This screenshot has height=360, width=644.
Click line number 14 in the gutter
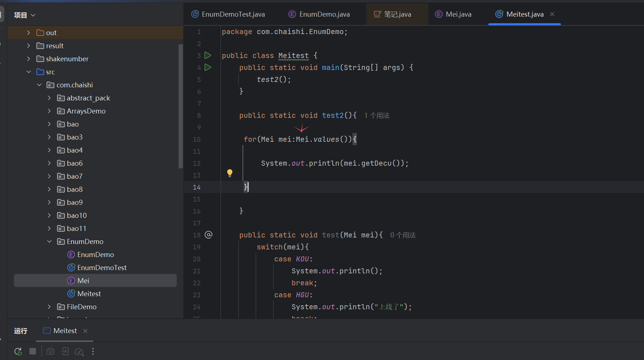pos(196,187)
